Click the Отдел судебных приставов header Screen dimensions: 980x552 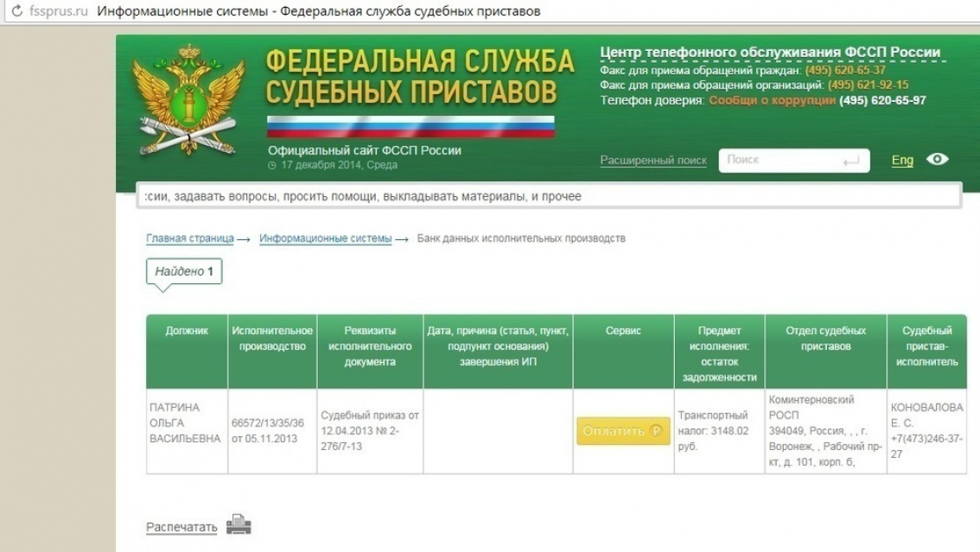point(825,352)
